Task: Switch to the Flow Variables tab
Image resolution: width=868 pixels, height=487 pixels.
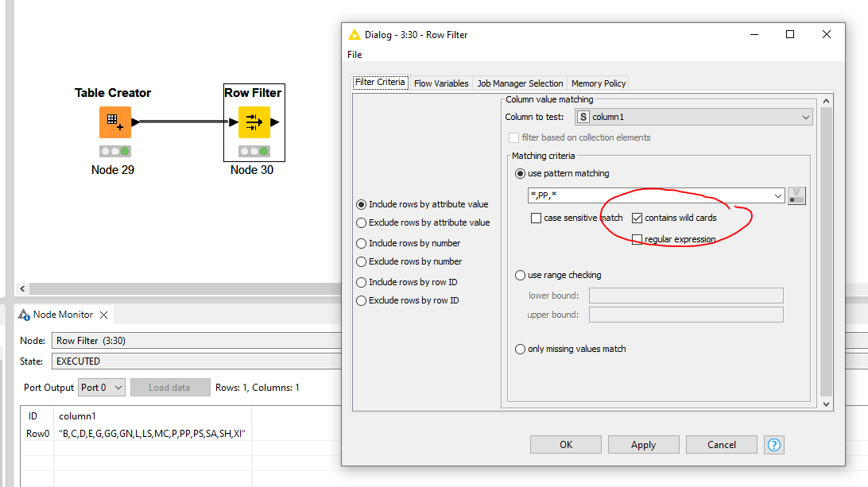Action: pyautogui.click(x=441, y=83)
